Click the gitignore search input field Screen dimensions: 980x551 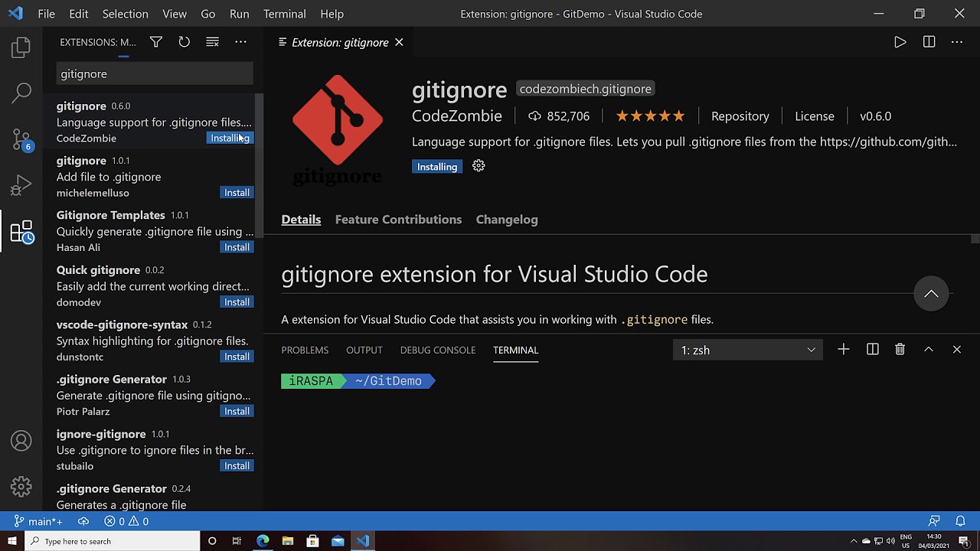[155, 74]
